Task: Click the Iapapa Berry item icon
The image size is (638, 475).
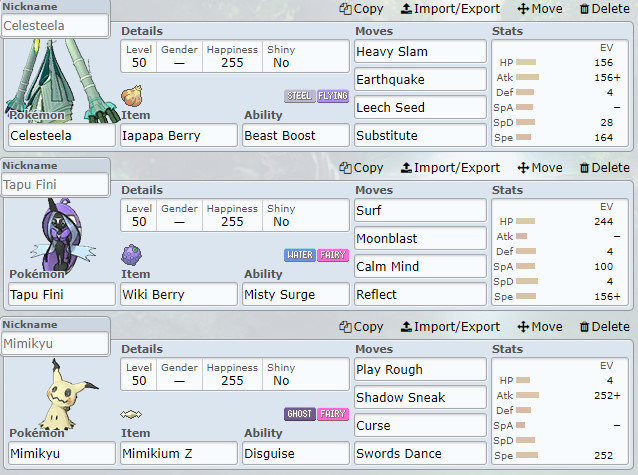Action: (132, 96)
